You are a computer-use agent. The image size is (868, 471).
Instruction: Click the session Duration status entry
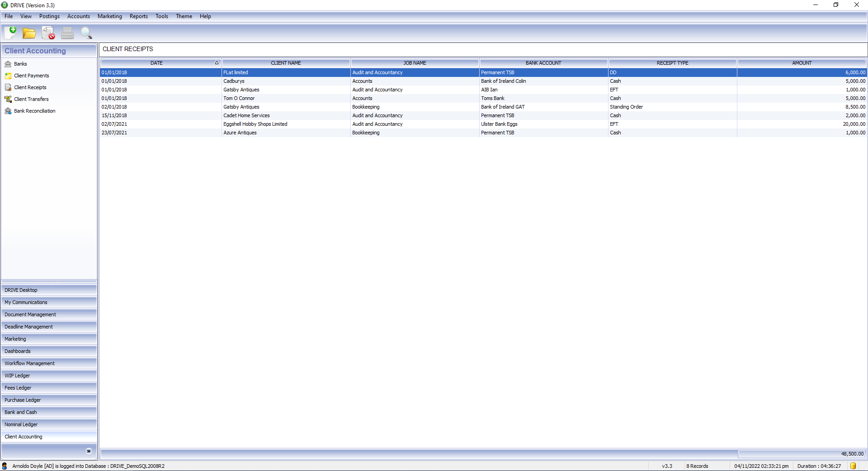[x=819, y=466]
